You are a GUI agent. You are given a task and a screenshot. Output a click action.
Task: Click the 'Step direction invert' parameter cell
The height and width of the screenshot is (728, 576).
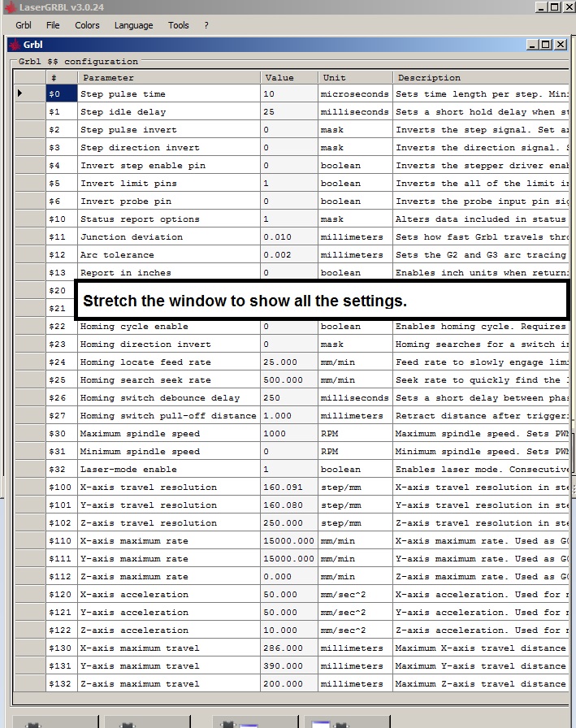(169, 148)
